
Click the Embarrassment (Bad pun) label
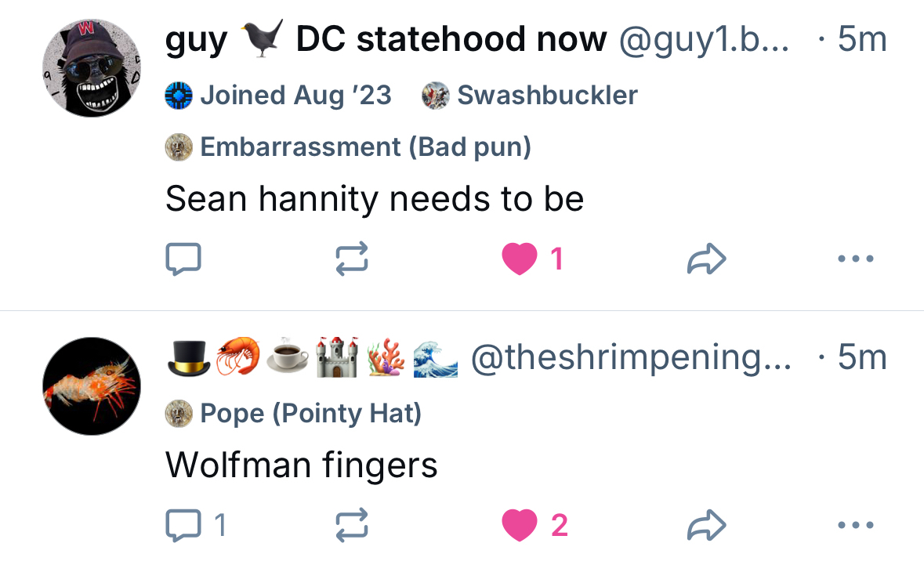coord(348,147)
